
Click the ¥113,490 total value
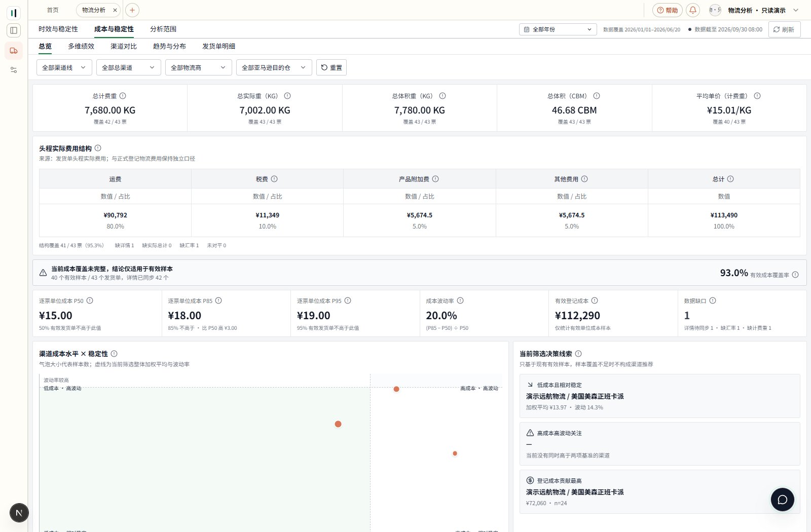(x=724, y=215)
